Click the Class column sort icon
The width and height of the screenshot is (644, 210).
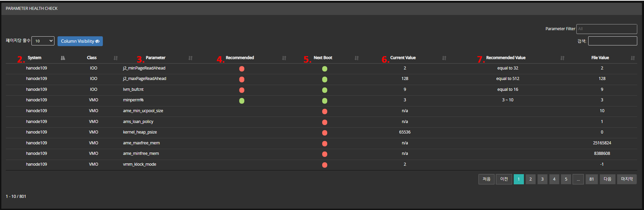(116, 58)
